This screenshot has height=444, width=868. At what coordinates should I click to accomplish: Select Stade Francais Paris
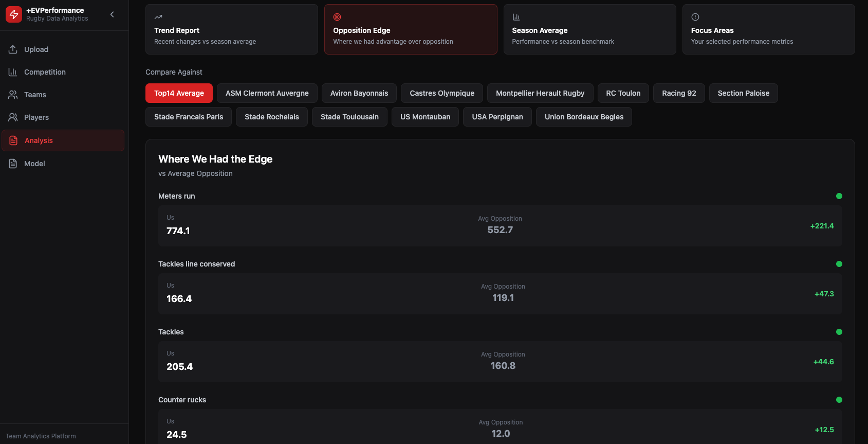(x=189, y=117)
